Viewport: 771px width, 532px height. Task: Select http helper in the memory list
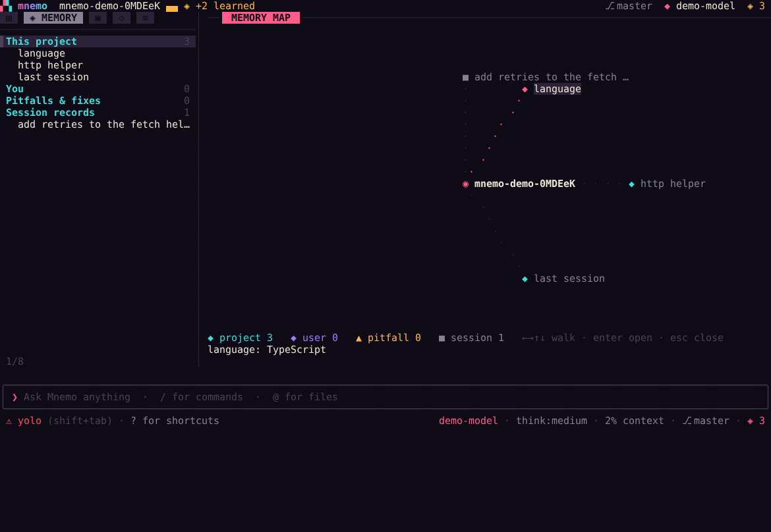(x=50, y=65)
